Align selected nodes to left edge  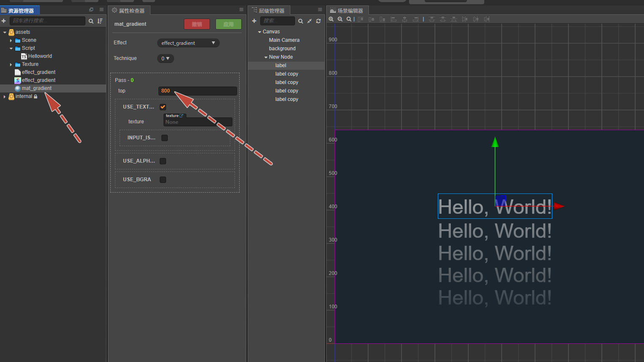pyautogui.click(x=393, y=19)
